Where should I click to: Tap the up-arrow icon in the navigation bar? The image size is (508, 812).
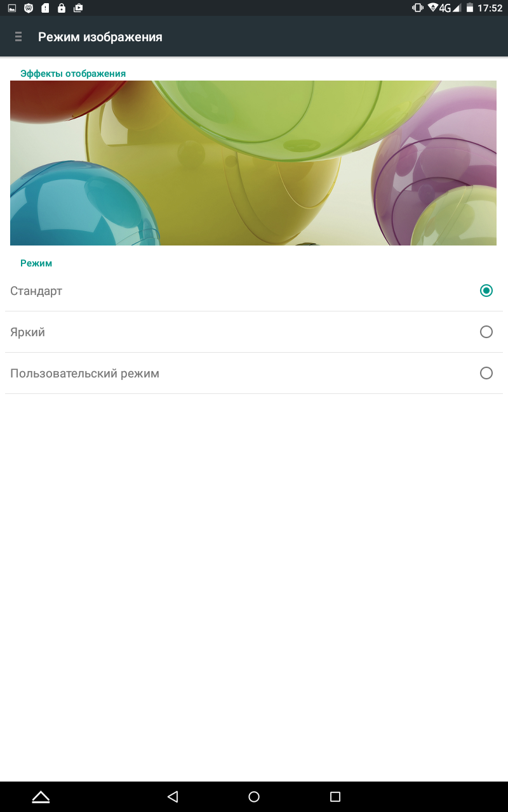click(41, 797)
